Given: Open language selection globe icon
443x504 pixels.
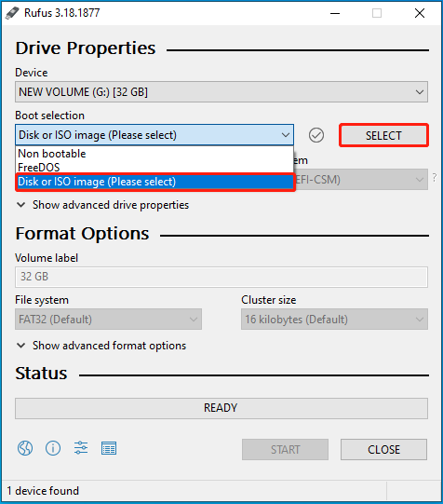Looking at the screenshot, I should (25, 448).
